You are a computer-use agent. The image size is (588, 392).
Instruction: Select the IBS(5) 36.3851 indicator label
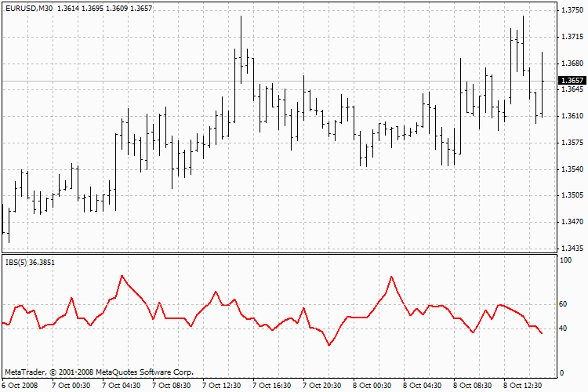pyautogui.click(x=30, y=262)
